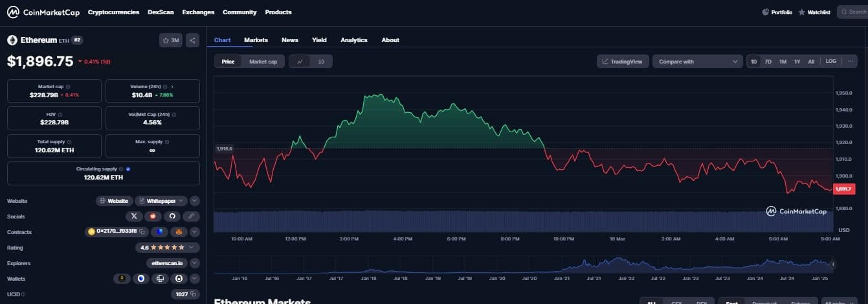Open the Exchanges nav menu
868x304 pixels.
pyautogui.click(x=198, y=12)
